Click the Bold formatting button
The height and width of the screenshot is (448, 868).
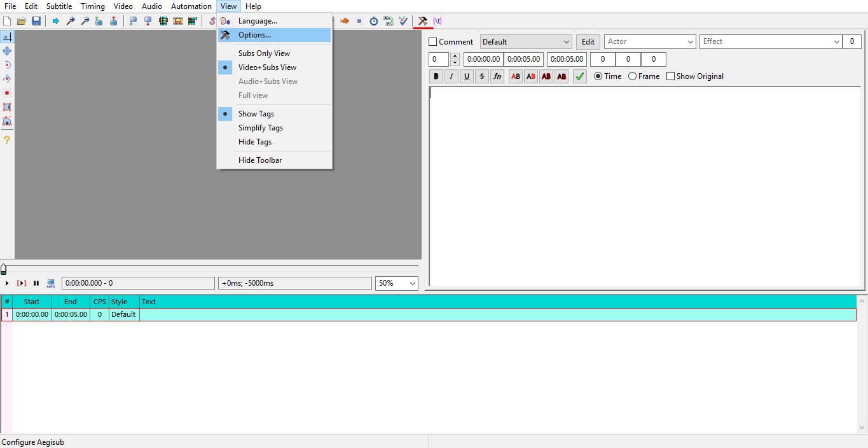[436, 76]
